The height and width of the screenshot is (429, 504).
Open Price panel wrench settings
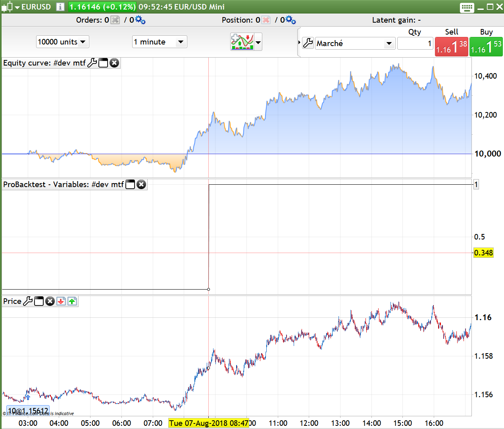[x=28, y=301]
